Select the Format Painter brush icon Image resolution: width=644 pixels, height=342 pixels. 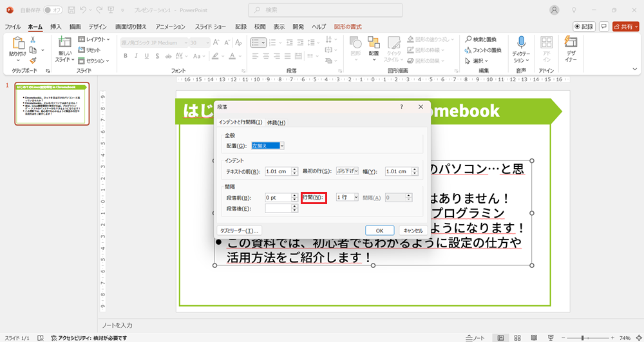point(33,61)
